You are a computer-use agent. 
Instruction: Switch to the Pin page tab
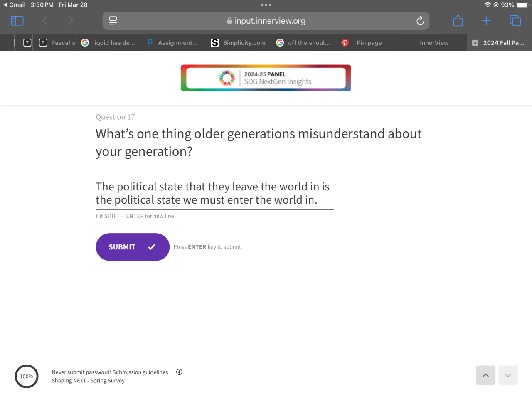tap(369, 43)
